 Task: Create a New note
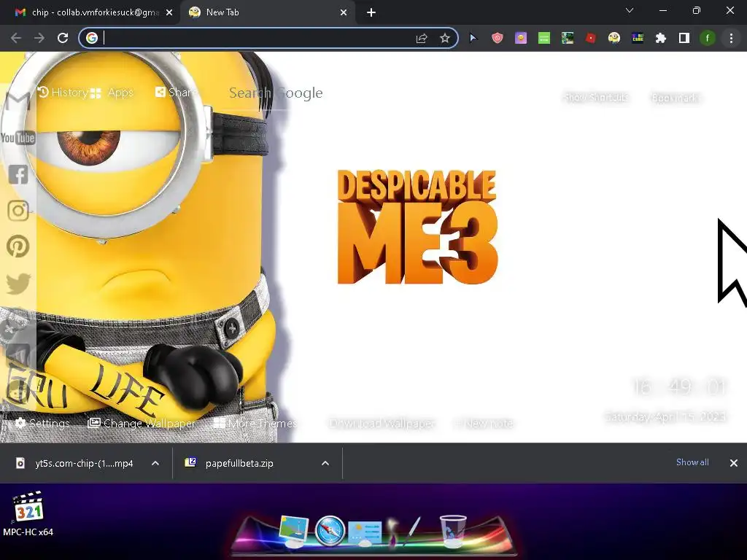(x=484, y=423)
